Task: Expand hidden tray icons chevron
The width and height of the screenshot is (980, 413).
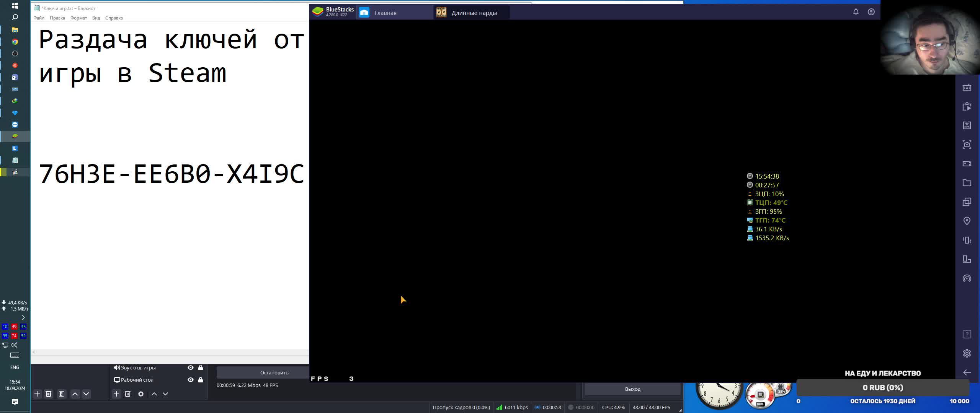Action: click(x=23, y=317)
